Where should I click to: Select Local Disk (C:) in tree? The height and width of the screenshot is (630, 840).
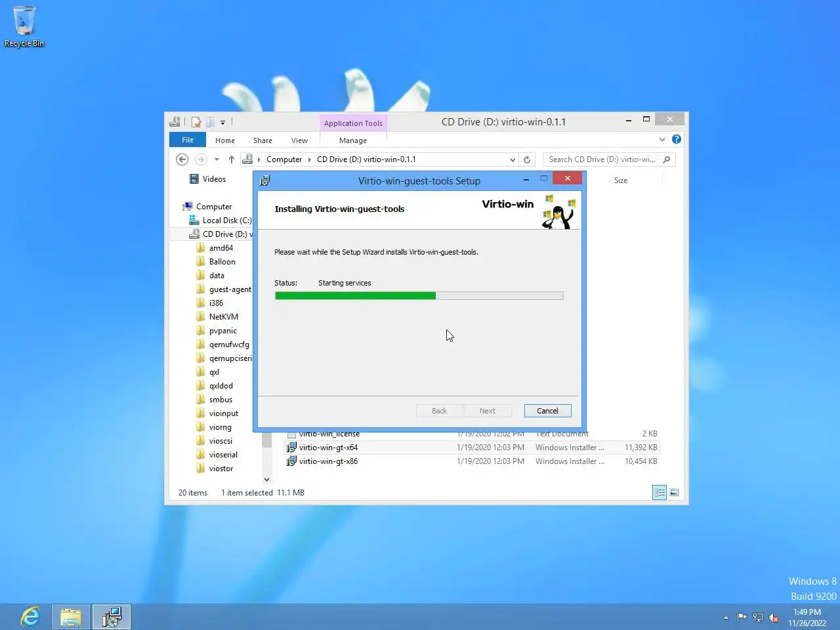pos(220,220)
